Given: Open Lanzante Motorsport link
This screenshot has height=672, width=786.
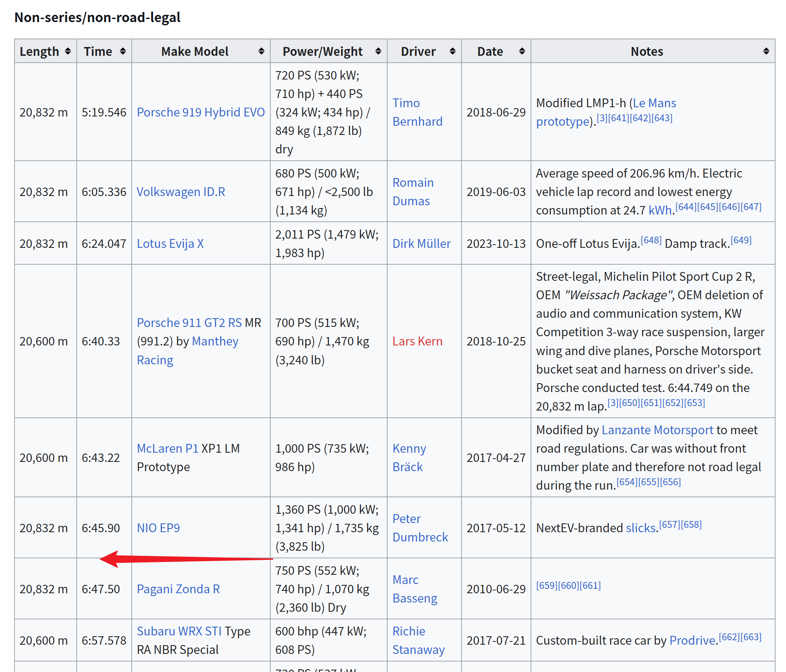Looking at the screenshot, I should [657, 430].
